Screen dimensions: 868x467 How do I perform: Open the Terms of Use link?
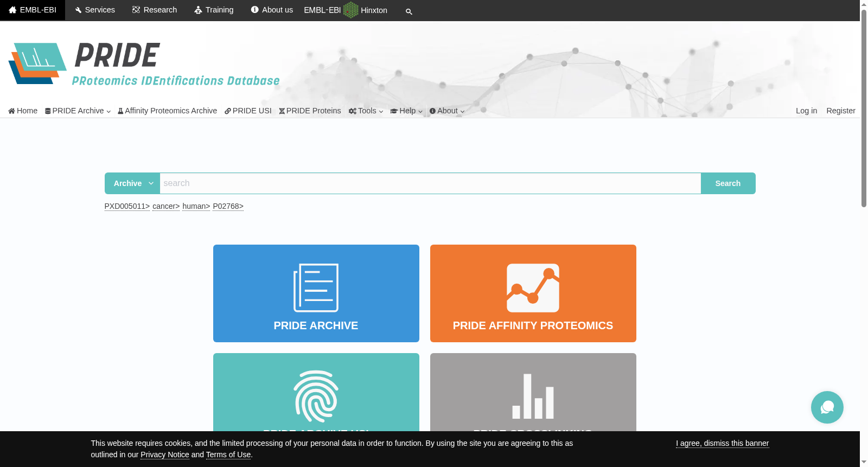(x=228, y=455)
